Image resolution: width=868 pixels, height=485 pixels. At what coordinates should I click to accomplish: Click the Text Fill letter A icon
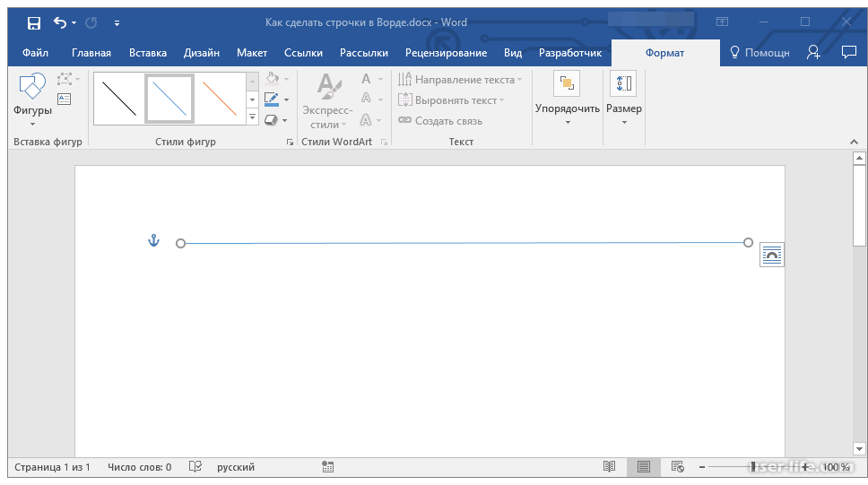pos(366,79)
